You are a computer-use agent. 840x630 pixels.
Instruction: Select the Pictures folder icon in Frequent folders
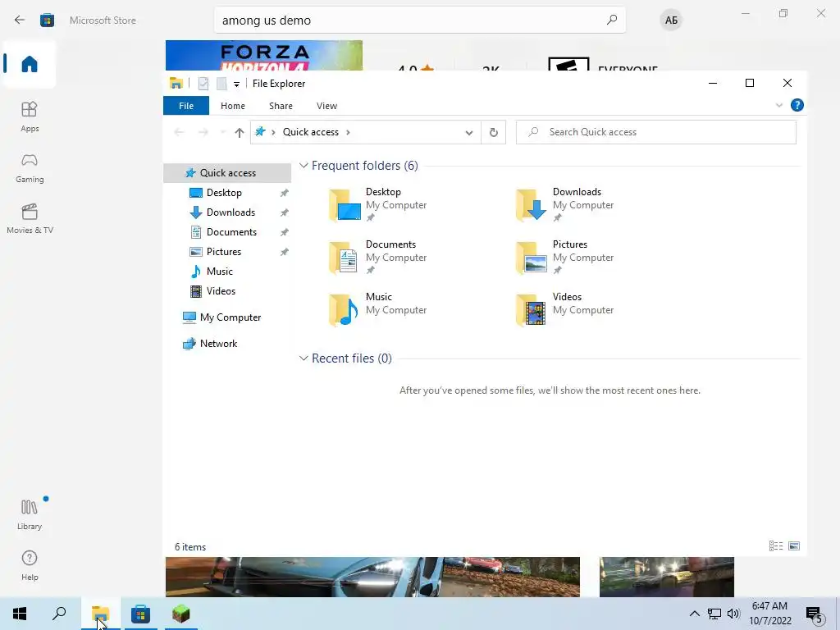point(531,257)
